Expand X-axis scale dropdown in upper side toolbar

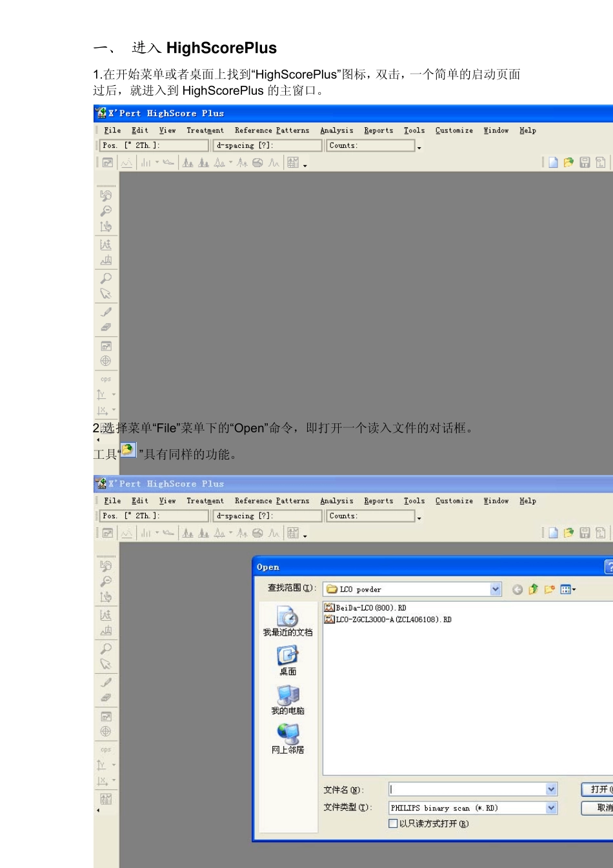[114, 410]
